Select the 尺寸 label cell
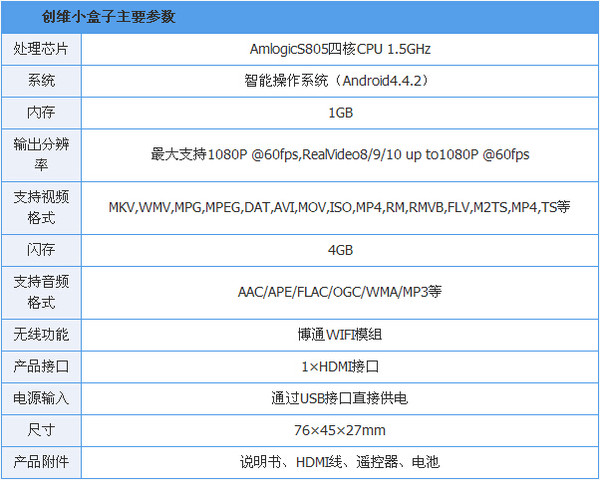Screen dimensions: 600x480 pyautogui.click(x=41, y=430)
